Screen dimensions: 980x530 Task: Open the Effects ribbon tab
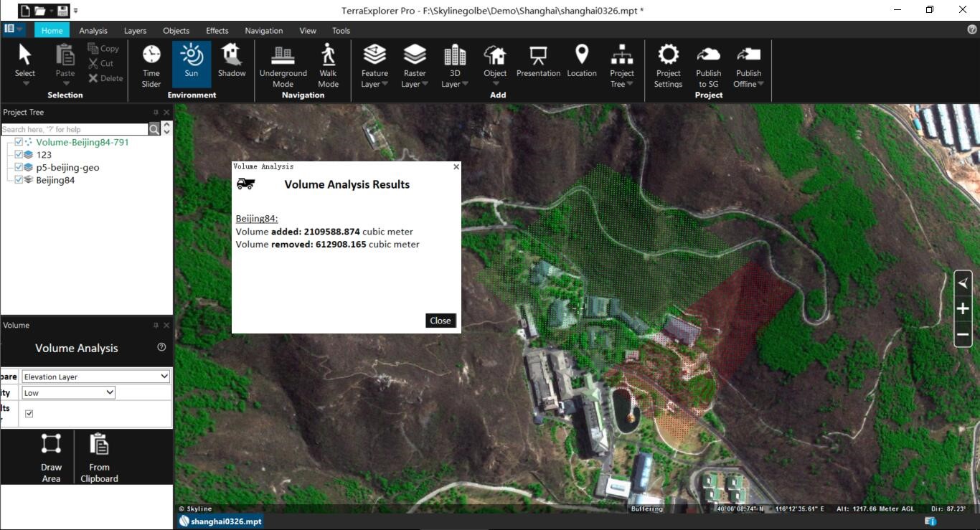(217, 31)
